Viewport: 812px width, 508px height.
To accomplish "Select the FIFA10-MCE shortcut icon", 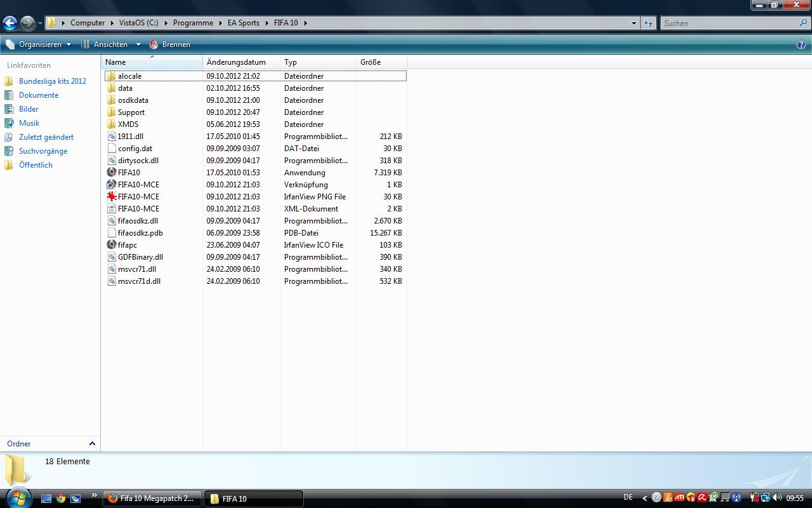I will point(112,184).
